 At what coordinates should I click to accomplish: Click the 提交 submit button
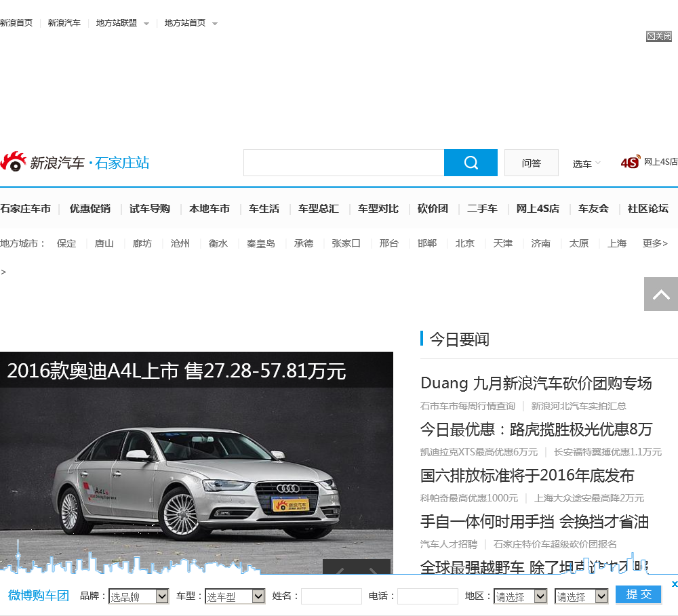click(639, 594)
